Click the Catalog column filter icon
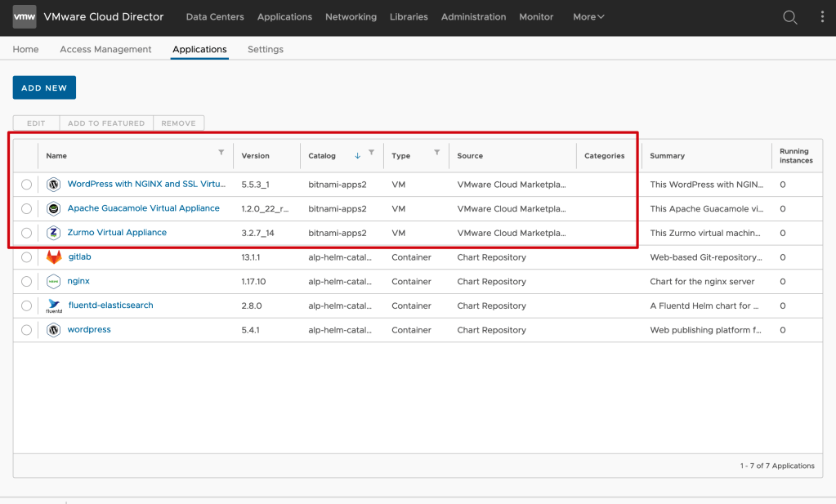The width and height of the screenshot is (836, 504). point(371,153)
